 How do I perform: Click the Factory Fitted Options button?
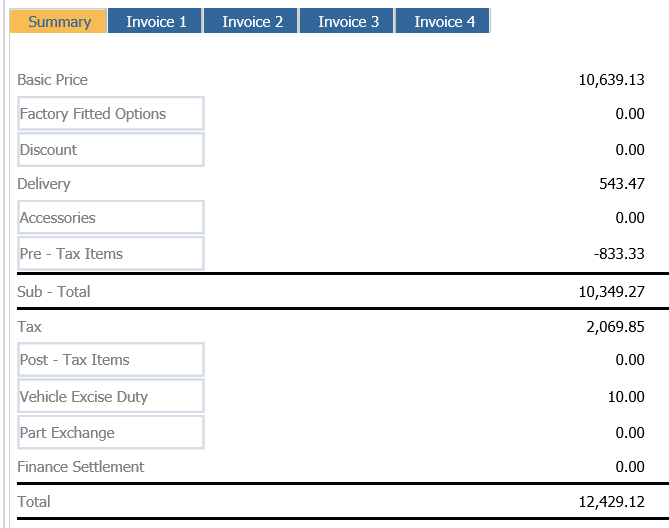tap(111, 113)
